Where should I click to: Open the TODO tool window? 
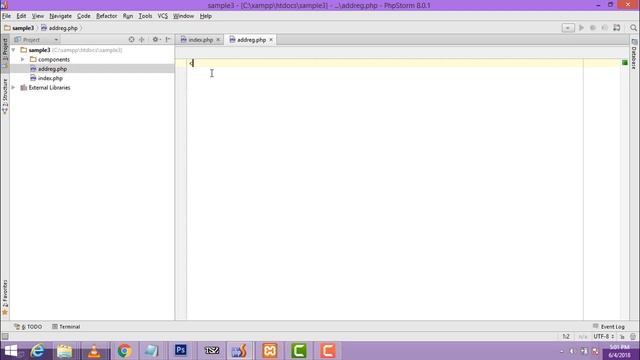coord(28,327)
